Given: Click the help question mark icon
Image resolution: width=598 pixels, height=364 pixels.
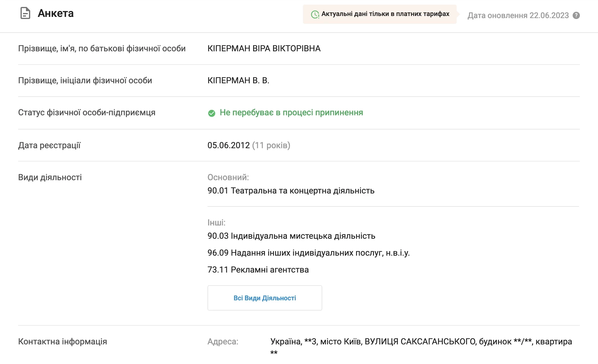Looking at the screenshot, I should 576,15.
